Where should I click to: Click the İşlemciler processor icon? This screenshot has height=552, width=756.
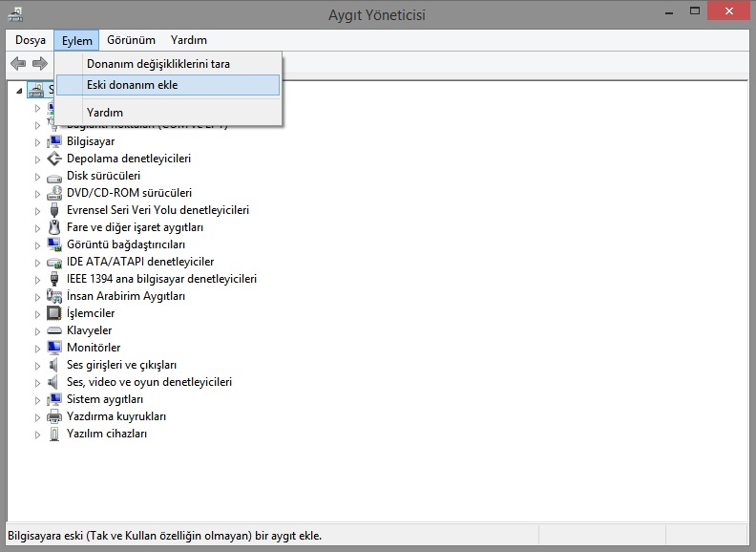[x=54, y=313]
